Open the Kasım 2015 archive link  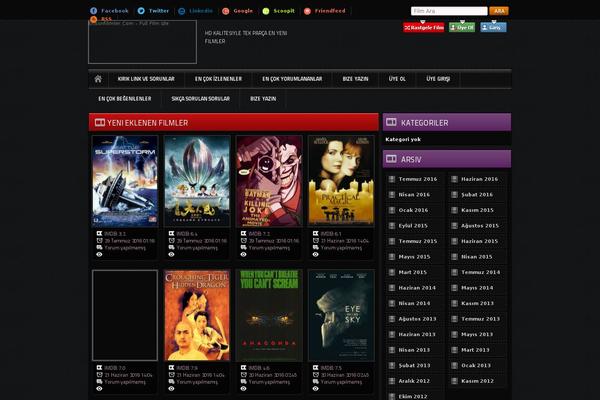(x=477, y=210)
